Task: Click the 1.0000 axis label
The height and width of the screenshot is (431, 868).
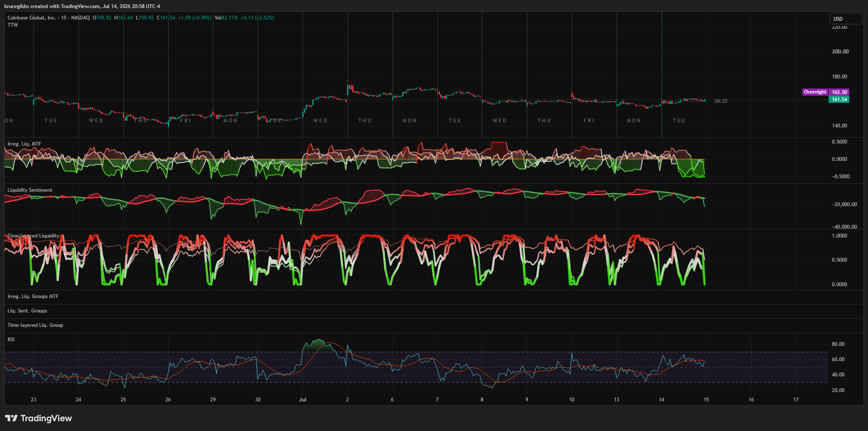Action: (839, 236)
